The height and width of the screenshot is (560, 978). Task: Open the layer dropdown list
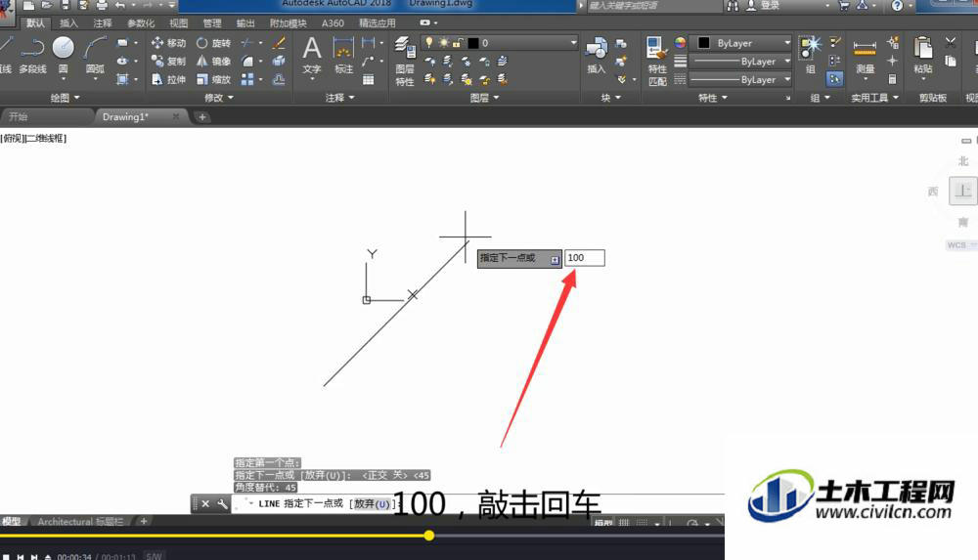click(x=573, y=42)
